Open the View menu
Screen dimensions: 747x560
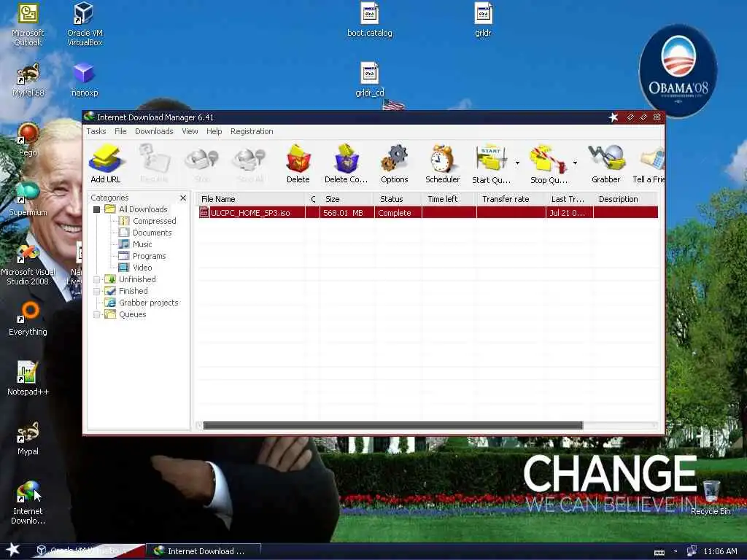point(190,131)
